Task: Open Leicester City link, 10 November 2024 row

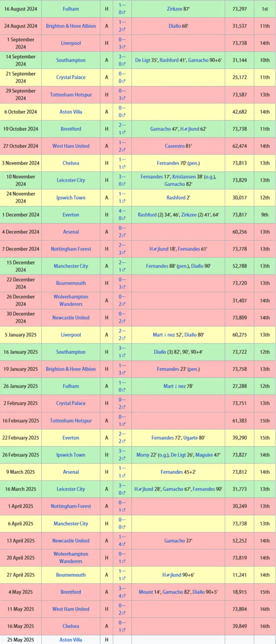Action: [71, 180]
